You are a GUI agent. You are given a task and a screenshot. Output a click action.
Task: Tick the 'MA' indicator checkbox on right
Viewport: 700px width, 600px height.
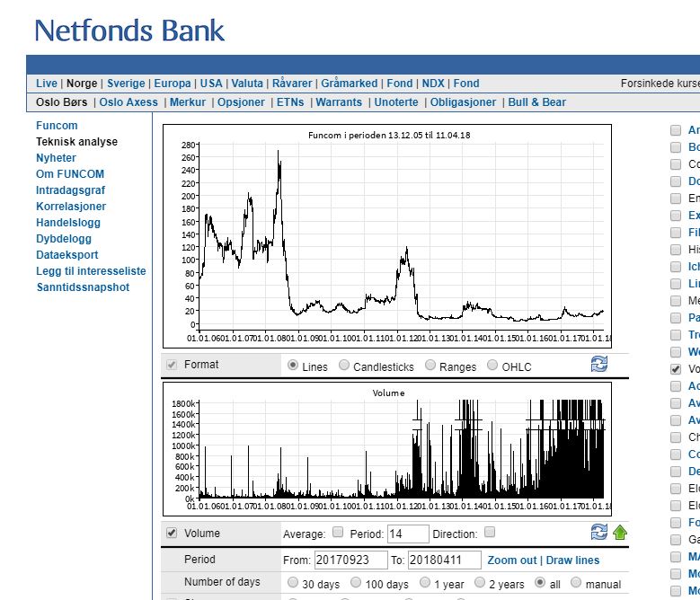tap(676, 557)
